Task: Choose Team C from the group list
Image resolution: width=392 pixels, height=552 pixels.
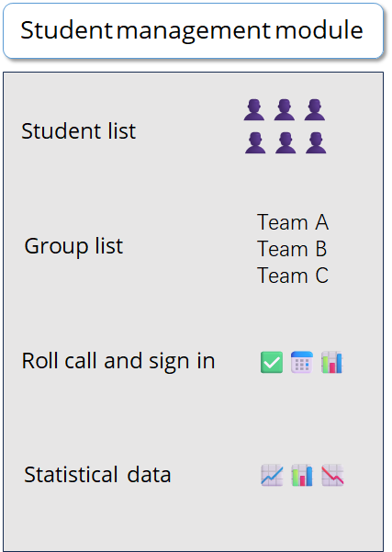Action: pyautogui.click(x=293, y=276)
